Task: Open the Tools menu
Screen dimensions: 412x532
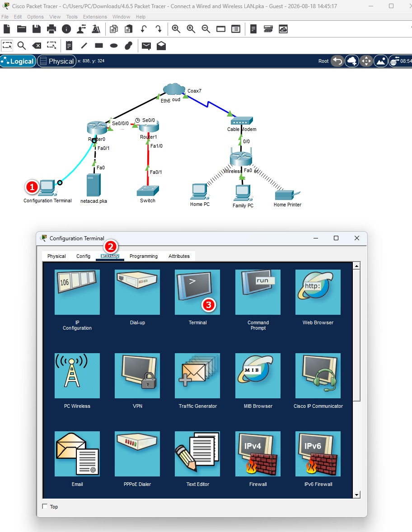Action: (72, 17)
